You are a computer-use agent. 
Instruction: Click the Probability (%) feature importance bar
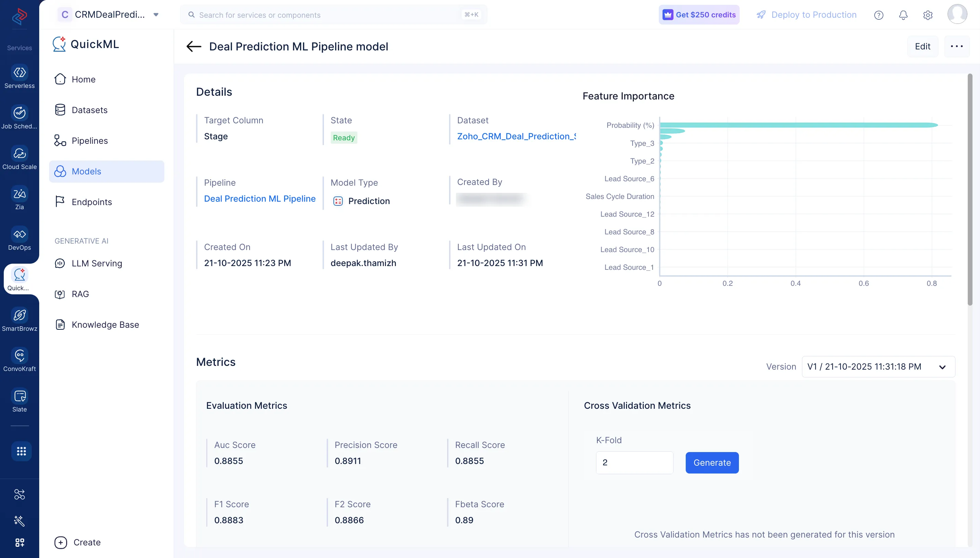(x=798, y=125)
